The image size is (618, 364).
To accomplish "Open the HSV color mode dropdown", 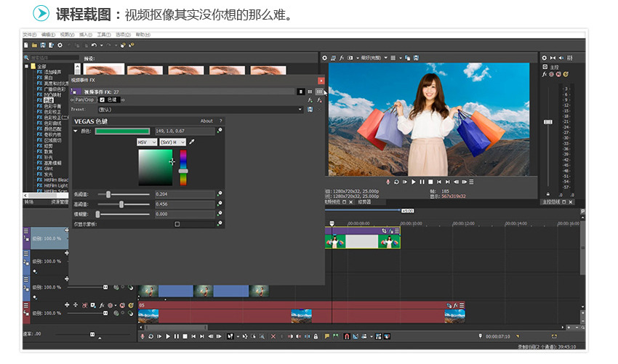I will pyautogui.click(x=147, y=142).
